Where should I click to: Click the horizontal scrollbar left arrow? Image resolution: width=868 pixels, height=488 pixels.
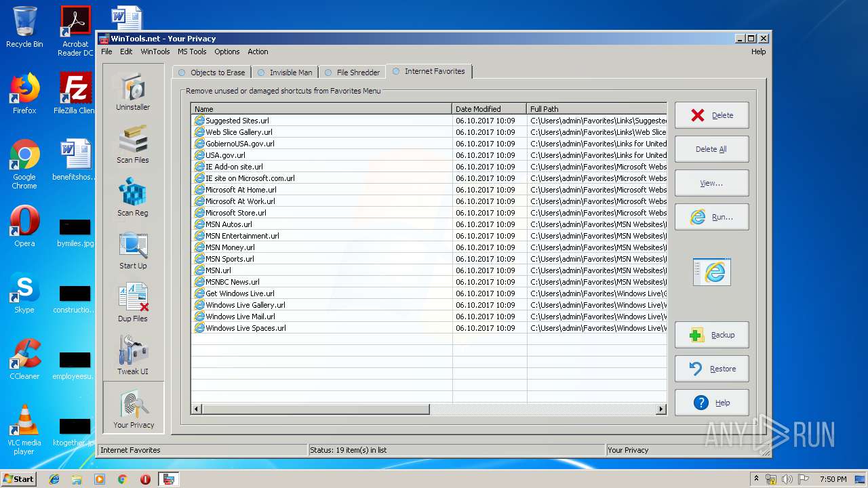coord(197,409)
